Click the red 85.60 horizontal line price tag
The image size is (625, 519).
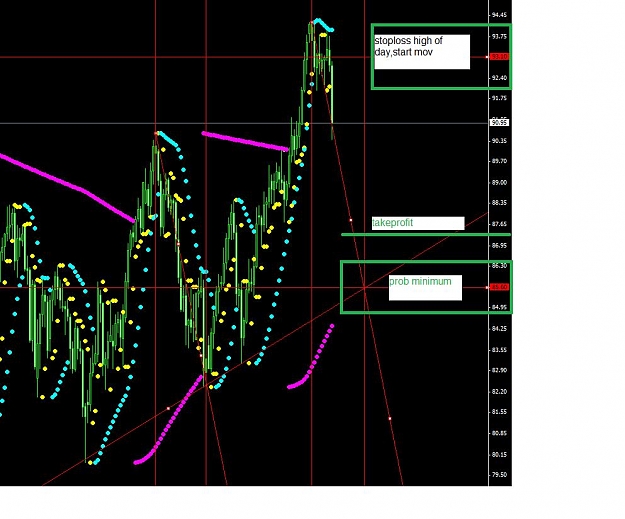click(499, 287)
